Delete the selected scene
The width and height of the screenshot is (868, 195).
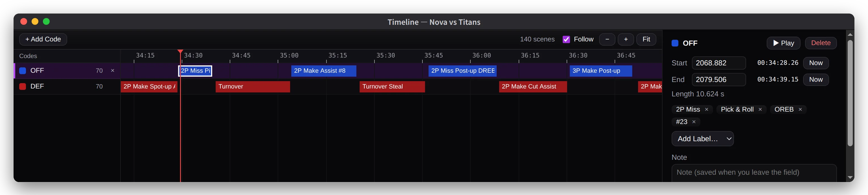[821, 43]
